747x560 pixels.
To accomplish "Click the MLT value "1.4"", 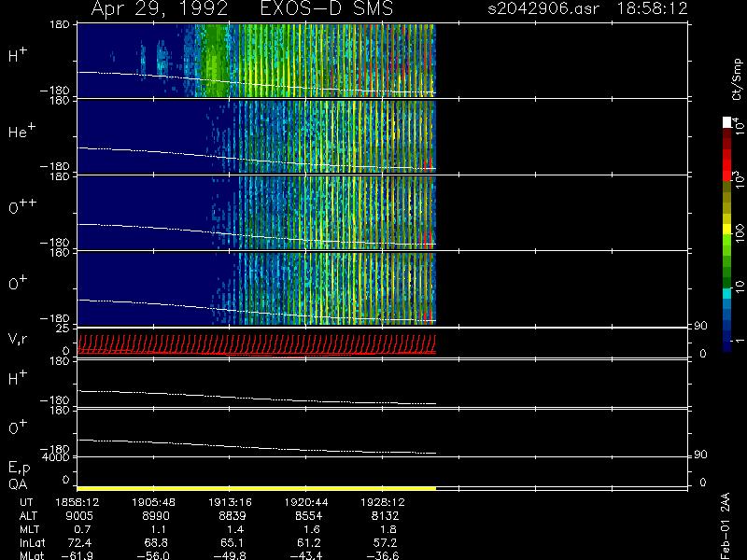I will (235, 529).
